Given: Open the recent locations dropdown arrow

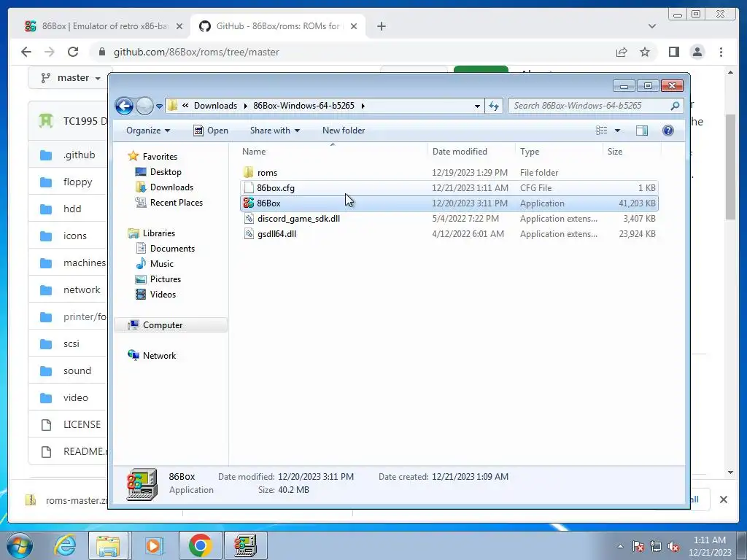Looking at the screenshot, I should click(x=159, y=106).
